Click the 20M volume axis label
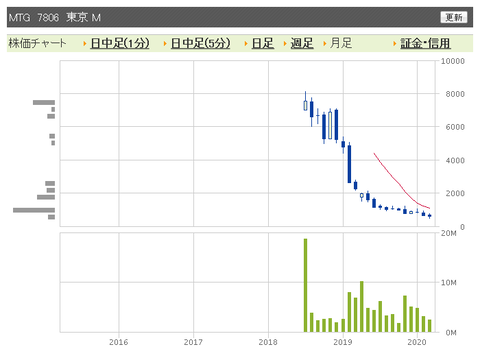Viewport: 480px width, 360px height. coord(449,233)
